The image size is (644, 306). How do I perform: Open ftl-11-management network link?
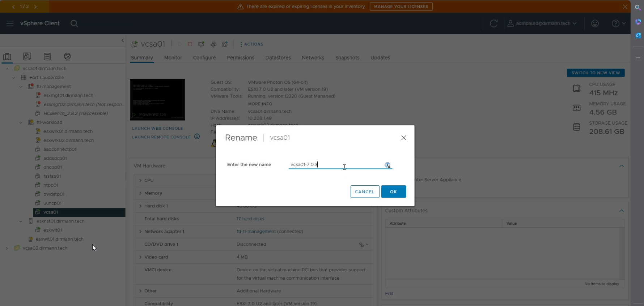point(256,232)
